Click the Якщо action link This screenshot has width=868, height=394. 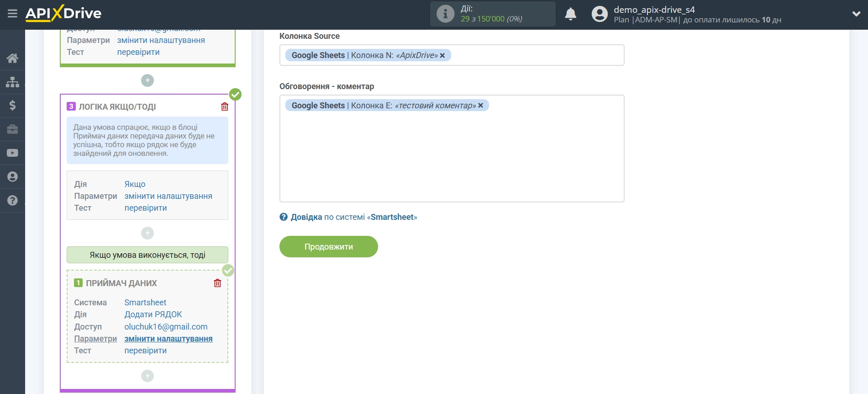(135, 184)
